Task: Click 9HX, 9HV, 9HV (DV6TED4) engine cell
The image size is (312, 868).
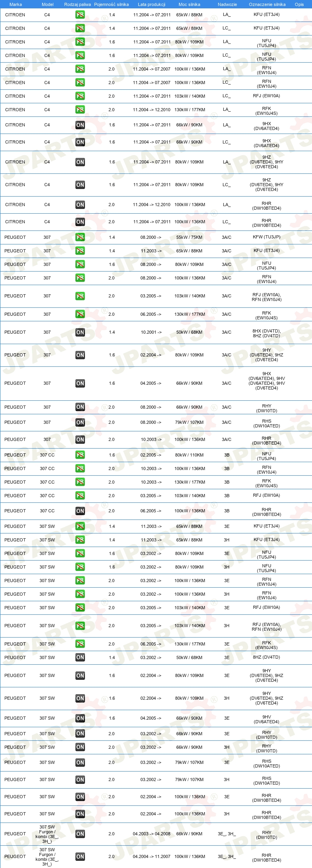Action: [267, 381]
